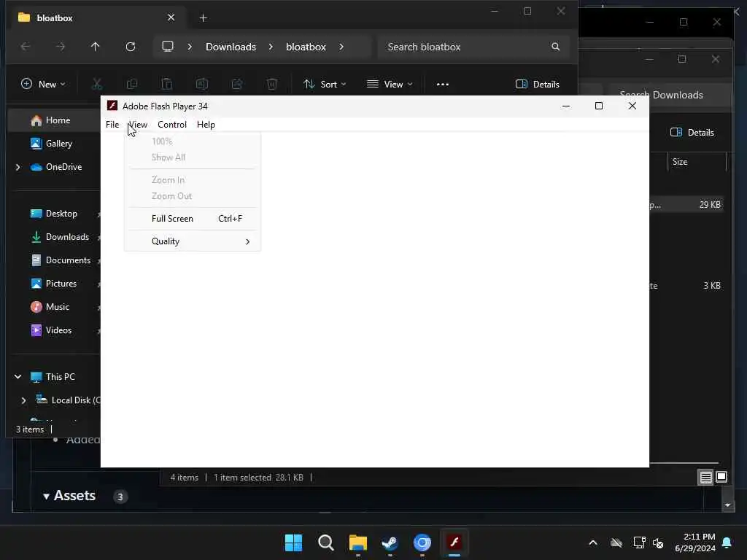Click the Delete trash icon in toolbar
Image resolution: width=747 pixels, height=560 pixels.
pos(272,85)
